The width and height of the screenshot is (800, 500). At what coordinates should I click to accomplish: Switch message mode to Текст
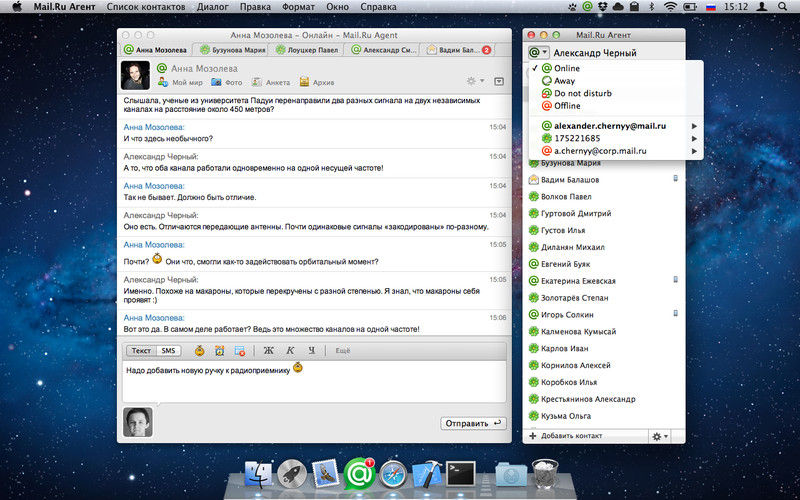pyautogui.click(x=142, y=351)
